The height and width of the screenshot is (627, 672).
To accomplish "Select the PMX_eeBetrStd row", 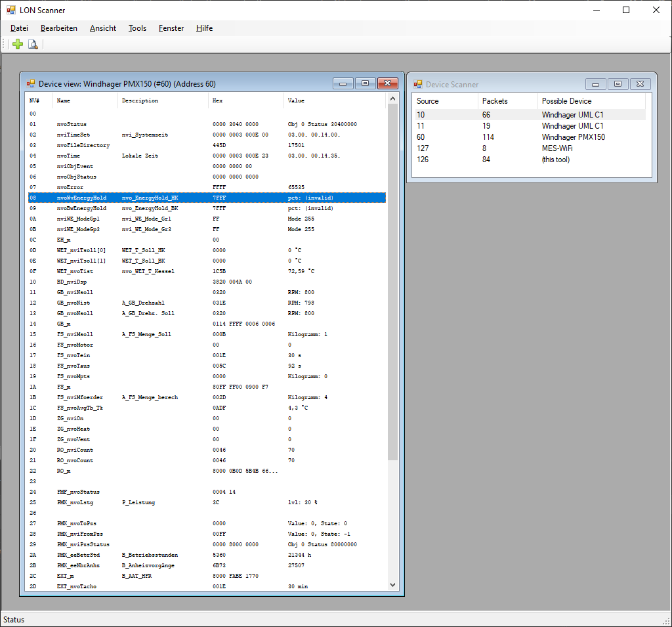I will 207,555.
